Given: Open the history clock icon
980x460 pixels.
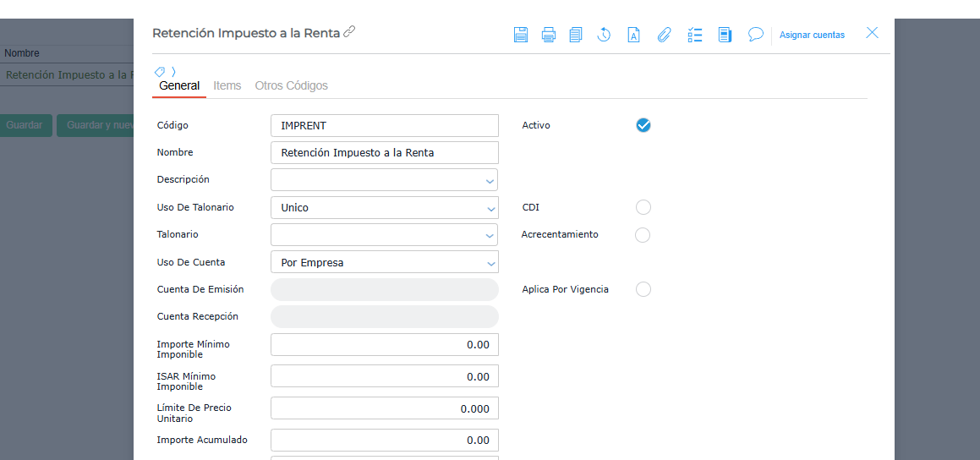Looking at the screenshot, I should coord(604,35).
